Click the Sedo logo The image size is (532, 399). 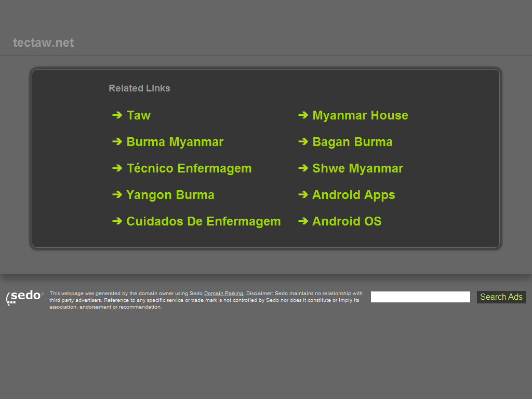[24, 297]
